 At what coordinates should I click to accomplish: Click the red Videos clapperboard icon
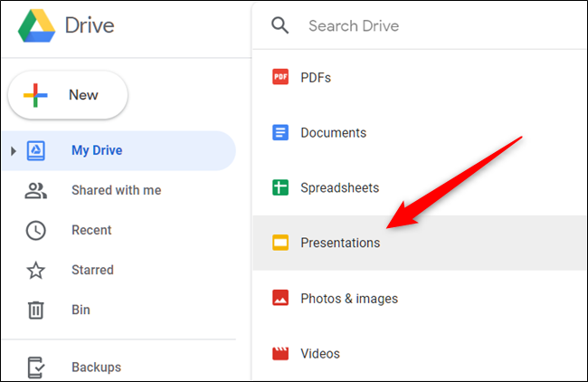click(x=280, y=353)
